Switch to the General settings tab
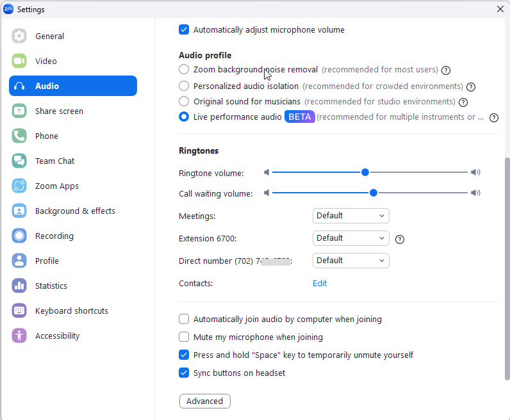This screenshot has height=420, width=510. point(49,36)
